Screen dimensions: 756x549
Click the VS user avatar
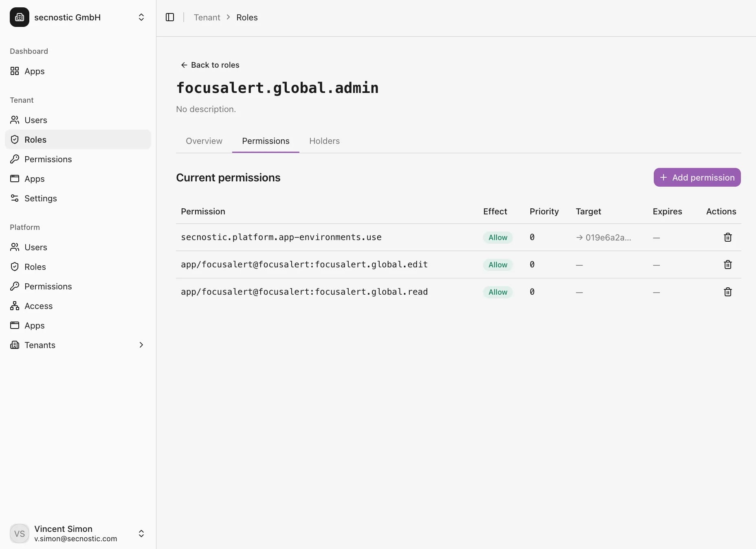click(20, 534)
